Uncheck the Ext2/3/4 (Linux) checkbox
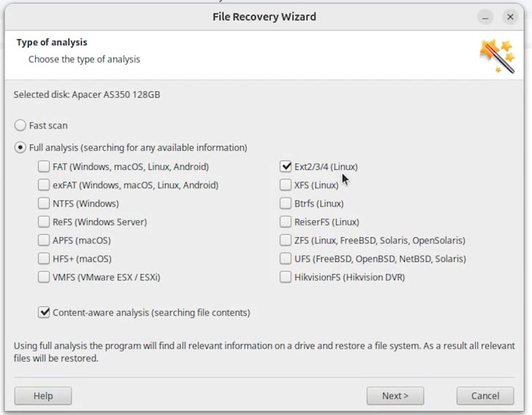This screenshot has height=415, width=532. (x=285, y=166)
